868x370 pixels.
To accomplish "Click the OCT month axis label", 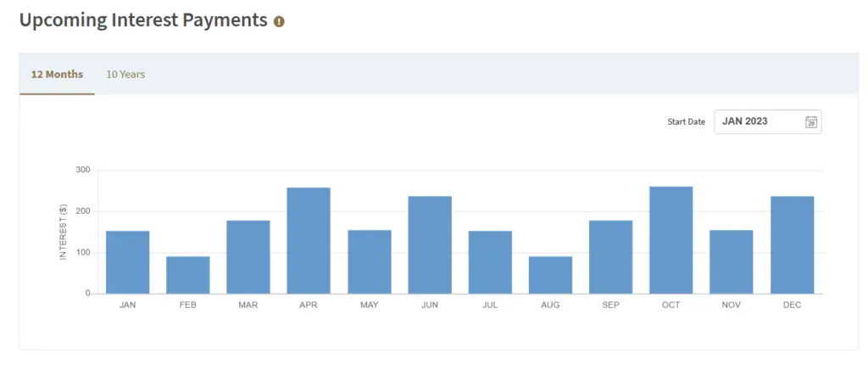I will (671, 306).
